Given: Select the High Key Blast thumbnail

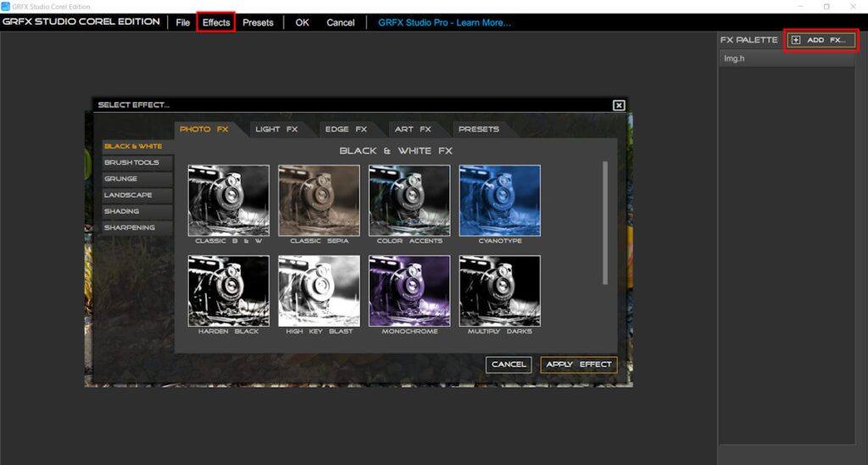Looking at the screenshot, I should (x=319, y=290).
